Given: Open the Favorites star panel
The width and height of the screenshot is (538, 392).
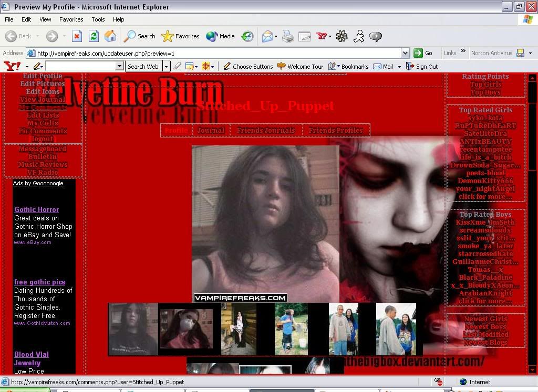Looking at the screenshot, I should [x=180, y=36].
